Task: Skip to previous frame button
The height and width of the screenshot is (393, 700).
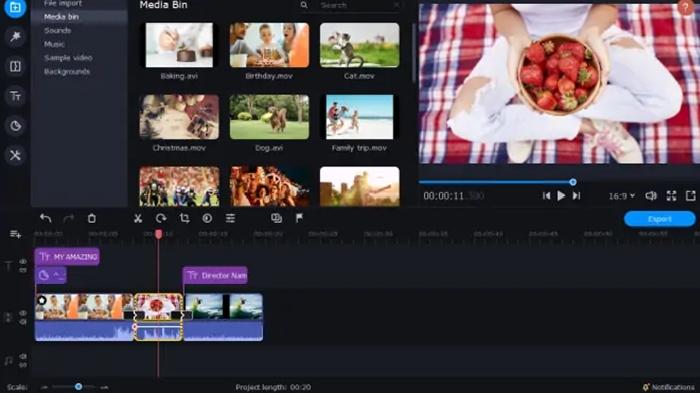Action: 546,196
